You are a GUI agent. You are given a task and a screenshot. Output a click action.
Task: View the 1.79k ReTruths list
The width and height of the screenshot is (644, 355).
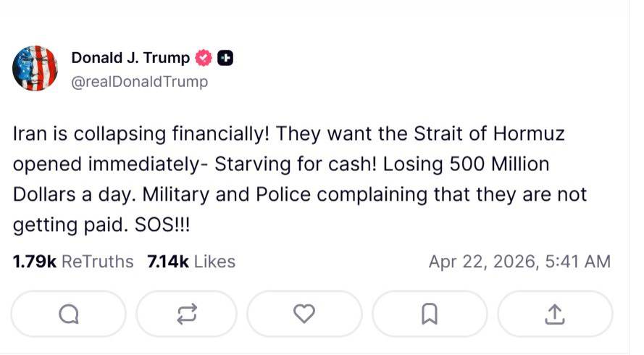[x=73, y=262]
